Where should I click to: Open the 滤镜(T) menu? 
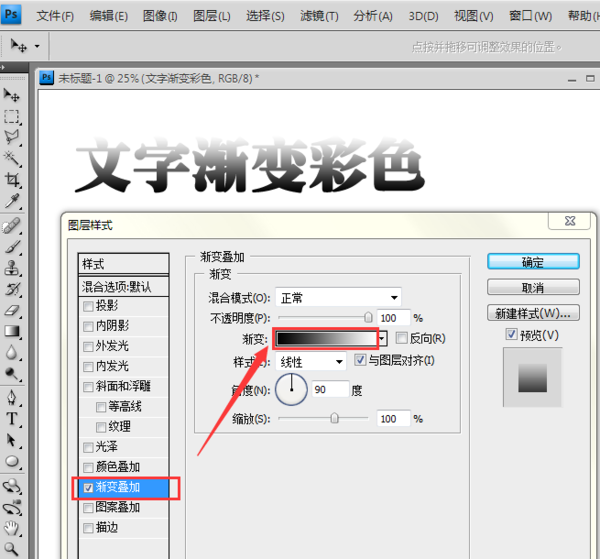[319, 16]
